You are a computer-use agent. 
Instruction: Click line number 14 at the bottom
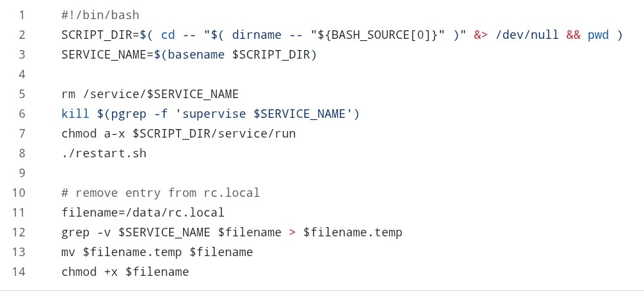click(x=18, y=271)
